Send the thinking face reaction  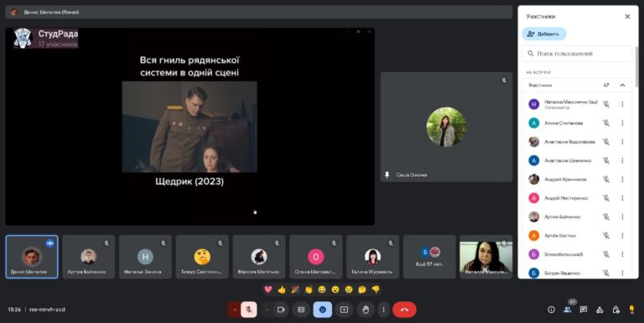pyautogui.click(x=362, y=289)
